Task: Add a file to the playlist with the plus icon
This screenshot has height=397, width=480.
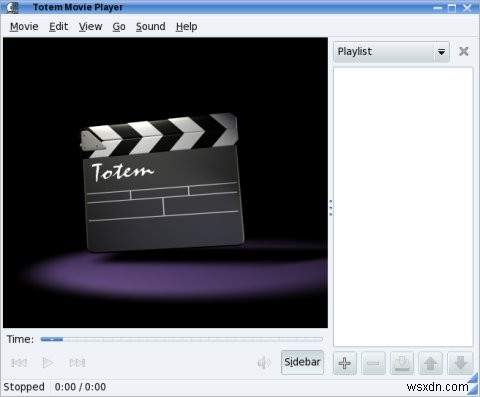Action: click(x=345, y=363)
